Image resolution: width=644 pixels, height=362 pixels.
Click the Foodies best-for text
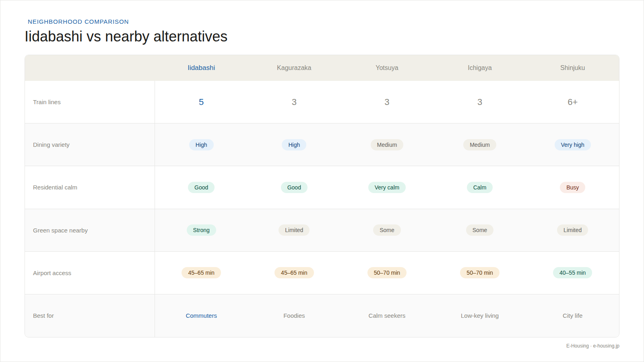[x=294, y=316]
